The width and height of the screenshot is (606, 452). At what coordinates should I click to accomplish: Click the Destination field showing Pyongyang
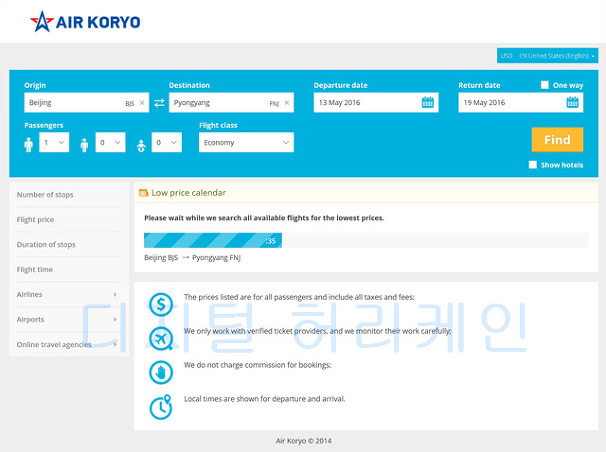(231, 102)
